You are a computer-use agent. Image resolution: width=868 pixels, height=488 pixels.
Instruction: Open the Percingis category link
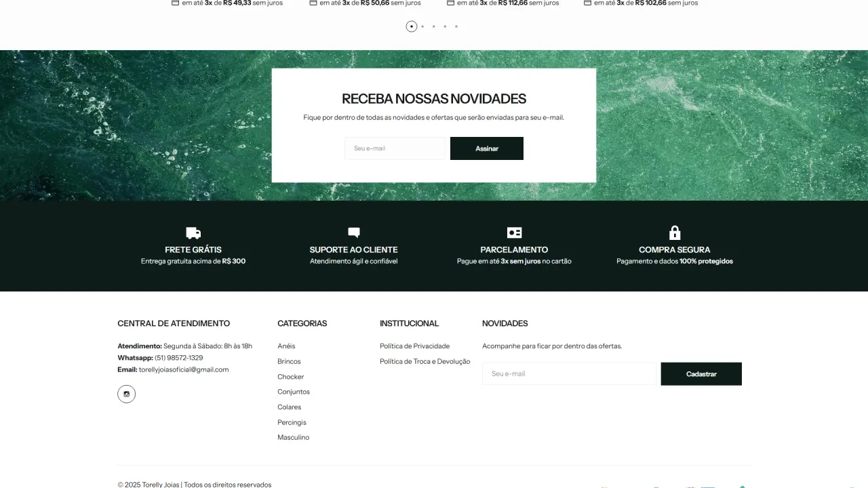coord(292,422)
